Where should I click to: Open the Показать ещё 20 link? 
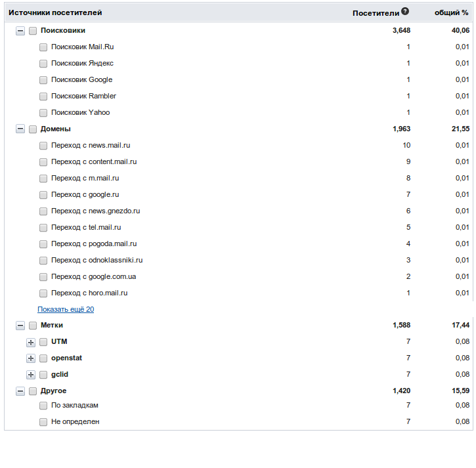pyautogui.click(x=66, y=309)
